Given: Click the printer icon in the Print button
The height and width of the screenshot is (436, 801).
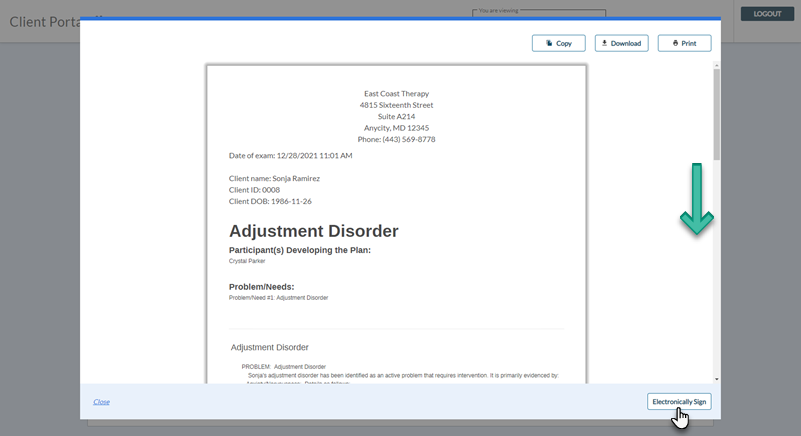Looking at the screenshot, I should [675, 43].
